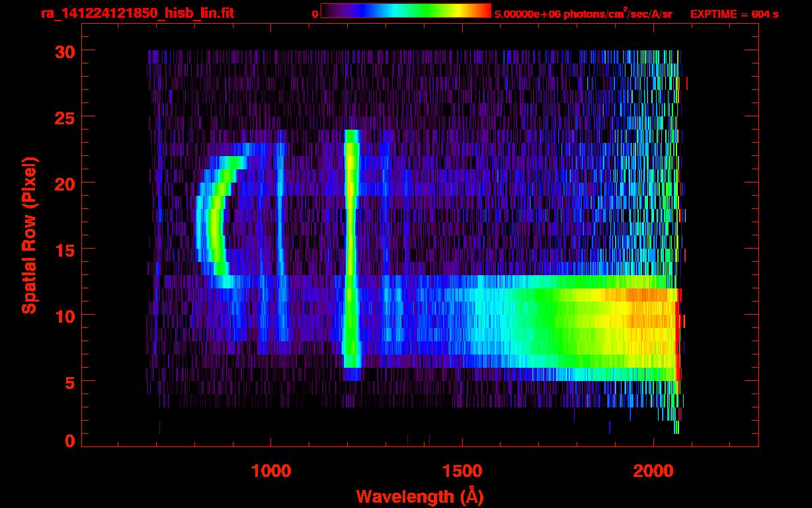
Task: Click the rainbow color scale bar
Action: (406, 11)
